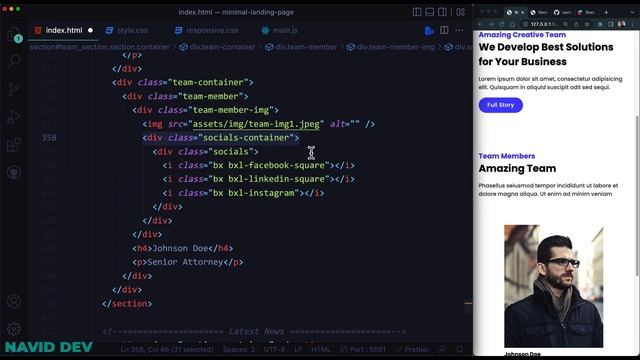Switch to the responsive.css tab

[x=207, y=30]
